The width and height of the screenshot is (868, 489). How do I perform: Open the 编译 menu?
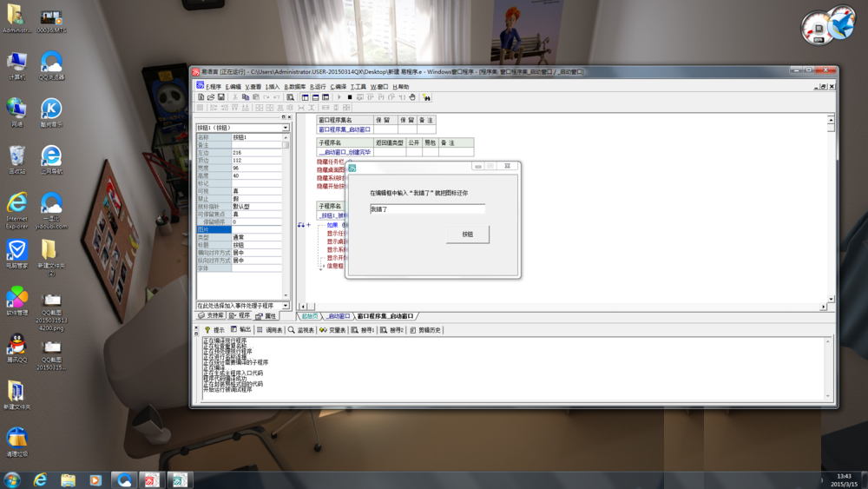(x=339, y=86)
